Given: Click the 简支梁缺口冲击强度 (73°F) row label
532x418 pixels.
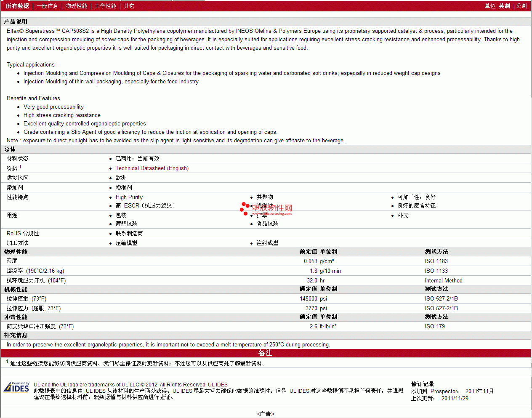Looking at the screenshot, I should pos(40,326).
